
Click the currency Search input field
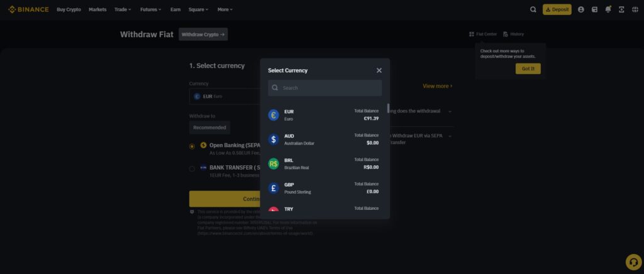point(325,88)
